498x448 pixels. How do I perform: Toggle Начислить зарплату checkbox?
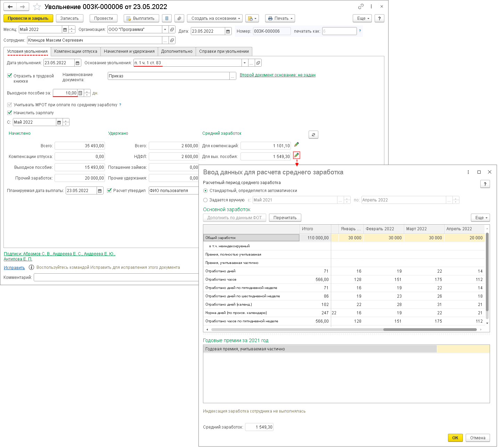[10, 113]
